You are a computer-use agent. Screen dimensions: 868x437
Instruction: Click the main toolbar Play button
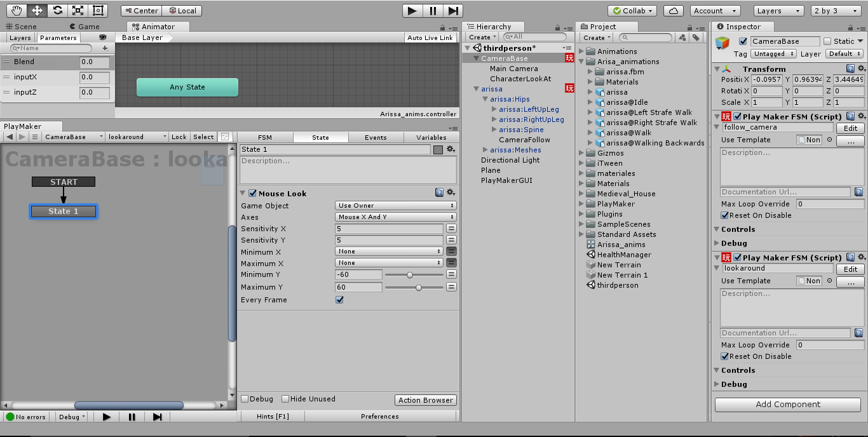pos(412,10)
